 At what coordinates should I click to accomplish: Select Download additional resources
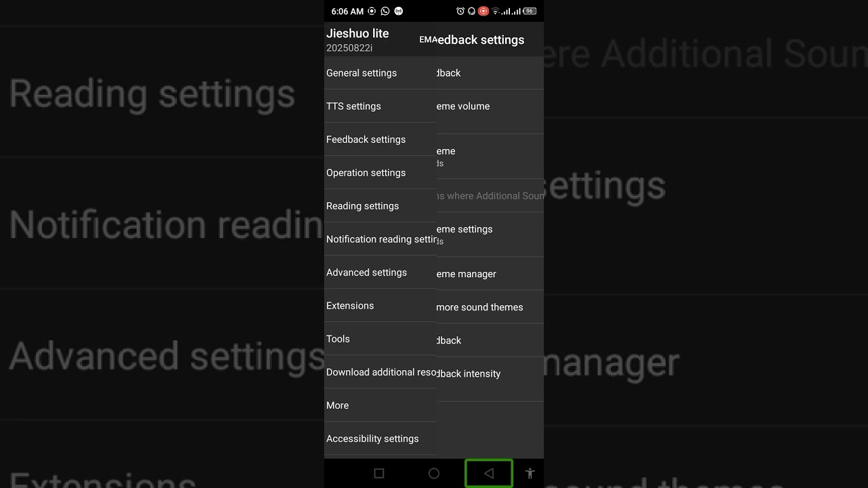point(380,372)
